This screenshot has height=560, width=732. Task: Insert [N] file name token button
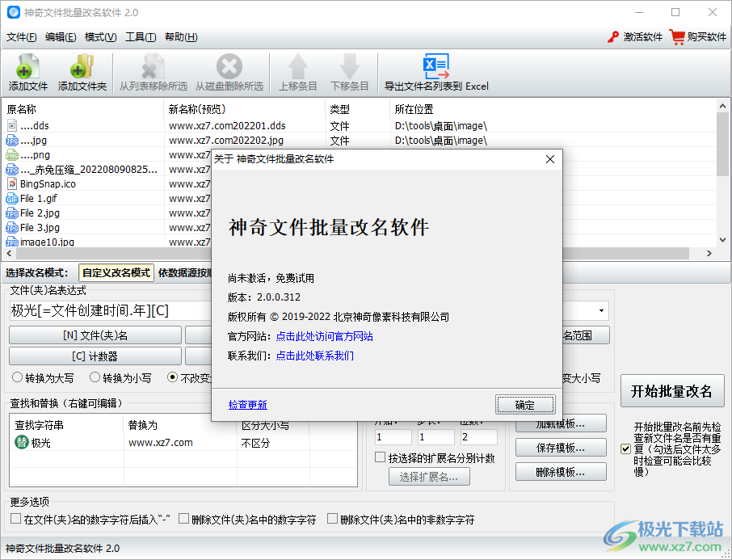95,335
